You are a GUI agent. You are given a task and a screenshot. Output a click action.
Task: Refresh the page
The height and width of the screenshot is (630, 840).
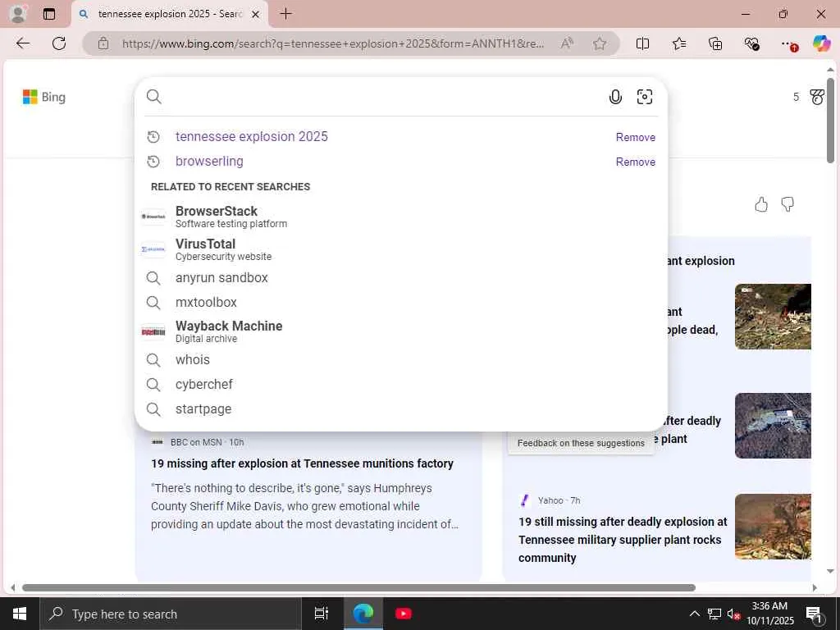coord(59,43)
